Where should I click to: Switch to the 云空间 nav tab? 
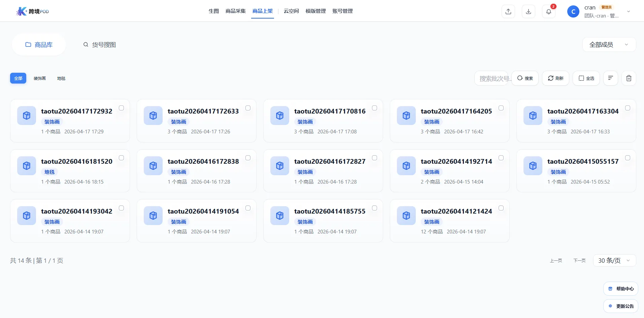click(x=291, y=11)
